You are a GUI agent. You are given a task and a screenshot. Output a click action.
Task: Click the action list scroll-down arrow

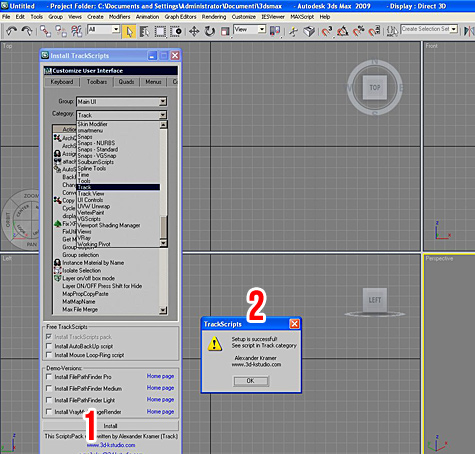coord(163,310)
